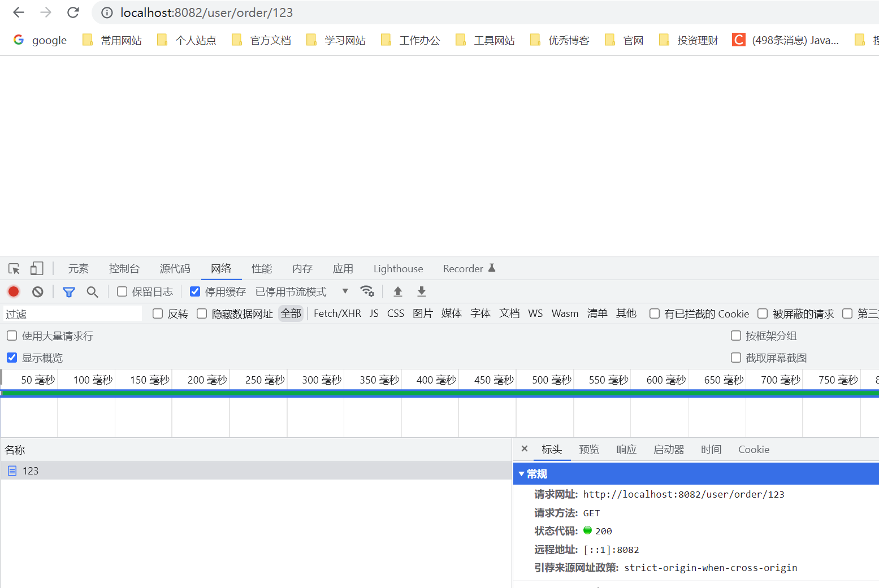Toggle the network filter funnel icon
This screenshot has width=879, height=588.
coord(69,292)
